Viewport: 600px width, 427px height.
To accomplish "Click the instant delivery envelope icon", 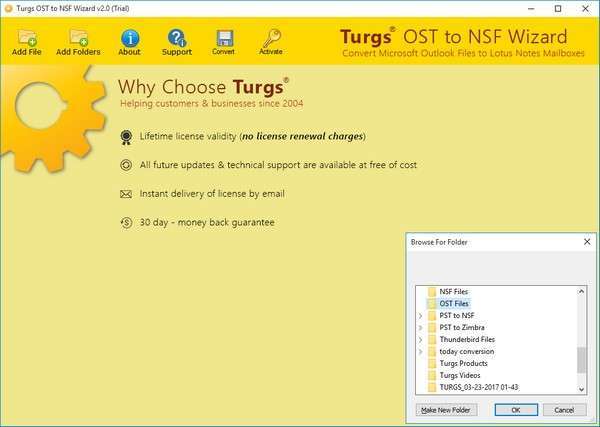I will pyautogui.click(x=126, y=194).
